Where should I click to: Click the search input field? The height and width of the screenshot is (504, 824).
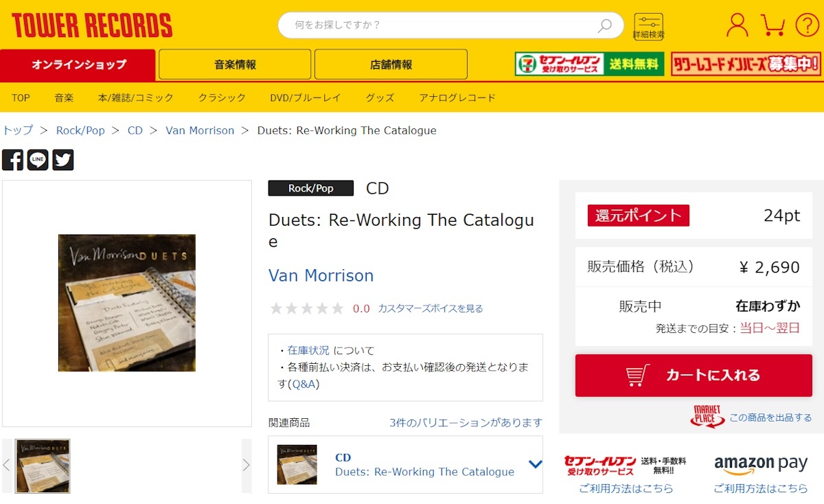click(443, 25)
